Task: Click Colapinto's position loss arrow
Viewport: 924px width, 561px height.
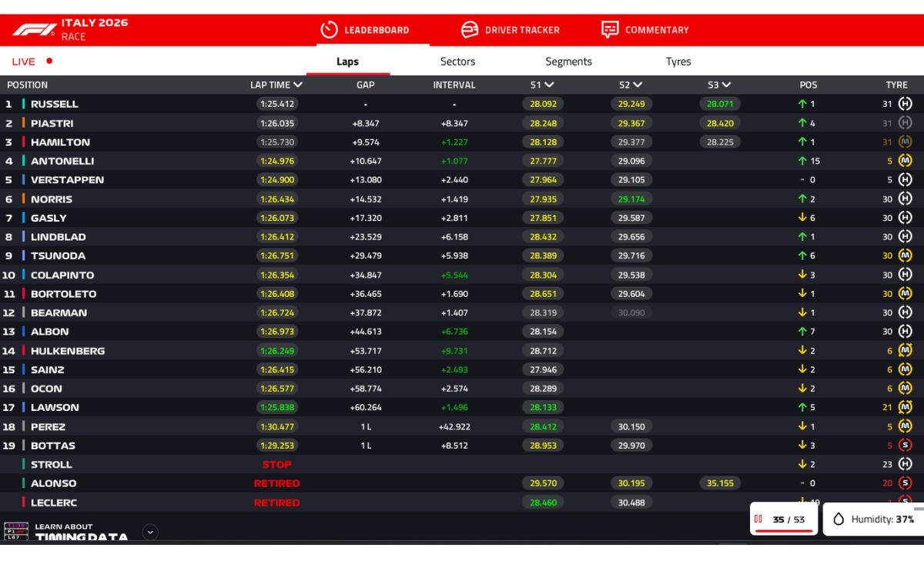Action: pos(802,275)
